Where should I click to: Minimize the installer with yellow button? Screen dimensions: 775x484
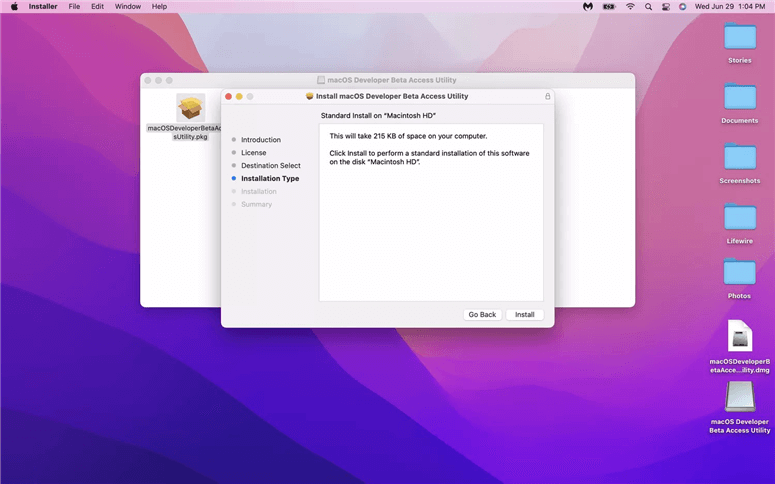[x=239, y=96]
